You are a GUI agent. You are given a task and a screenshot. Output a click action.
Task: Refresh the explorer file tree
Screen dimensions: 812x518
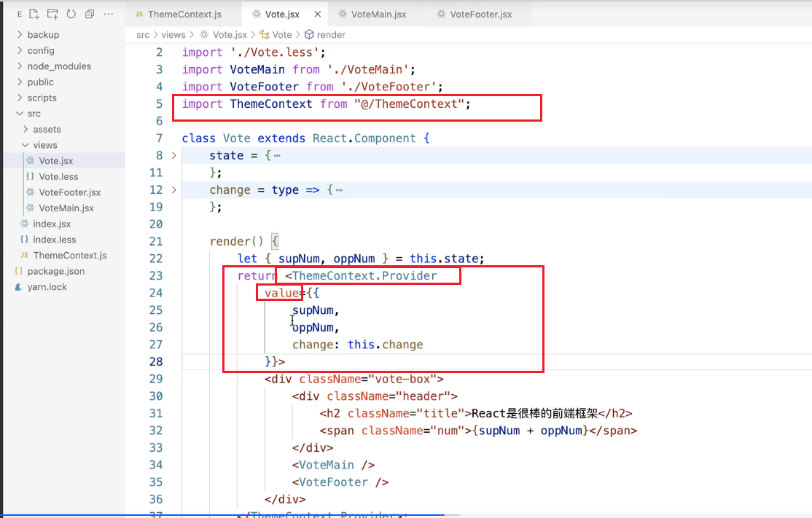click(x=71, y=14)
